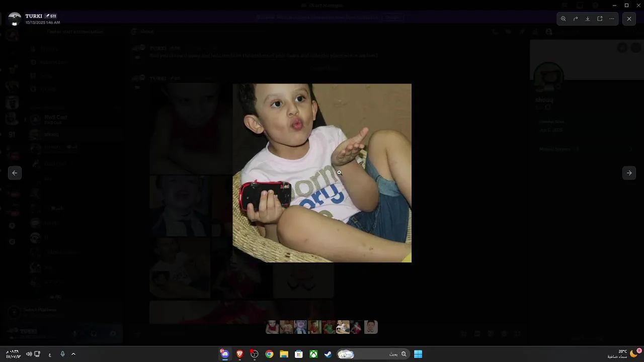Screen dimensions: 644x362
Task: Close the image viewer with the X button
Action: [x=629, y=19]
